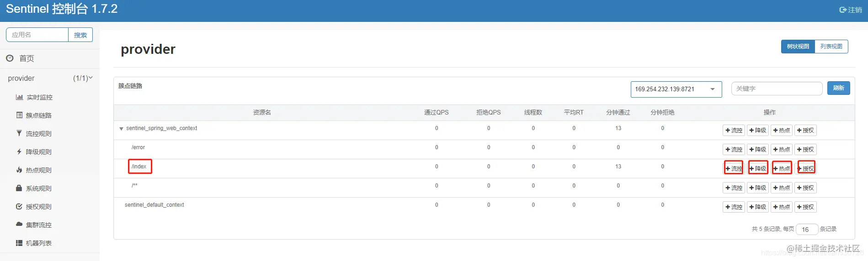868x261 pixels.
Task: Switch to 树状视图 tree view
Action: click(x=798, y=47)
